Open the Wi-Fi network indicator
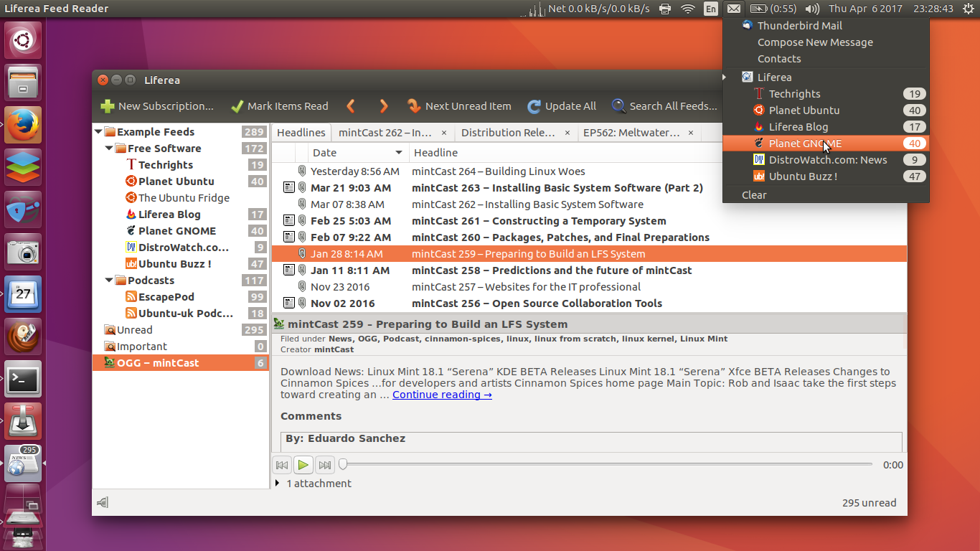980x551 pixels. pos(688,9)
